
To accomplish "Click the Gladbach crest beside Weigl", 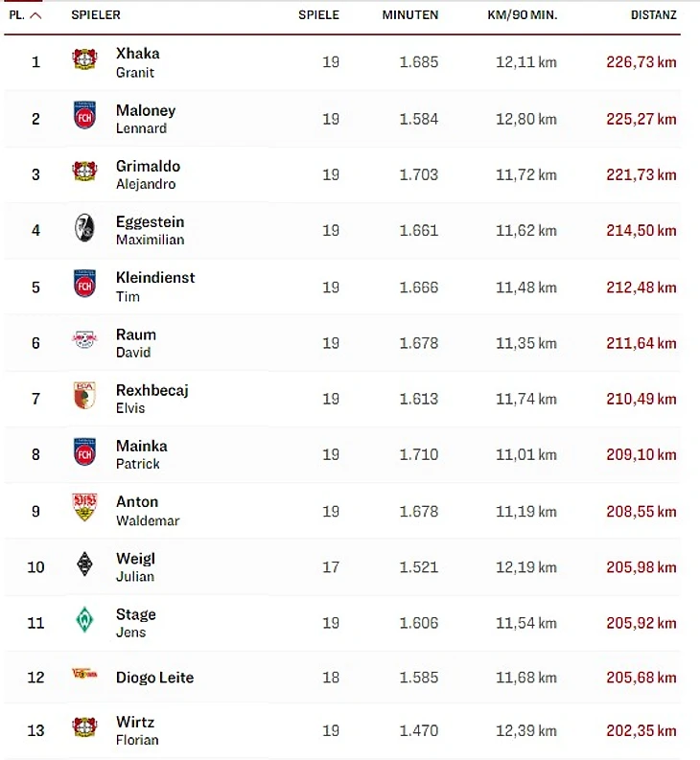I will point(84,564).
